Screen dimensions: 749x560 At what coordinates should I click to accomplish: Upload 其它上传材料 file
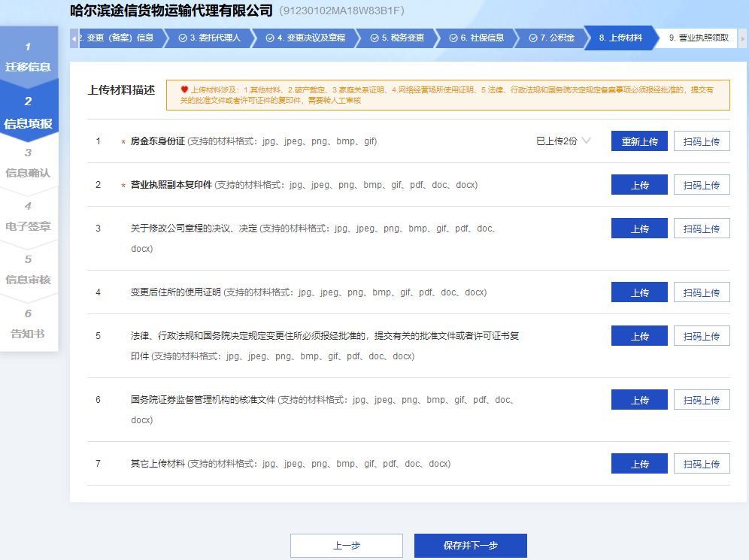point(639,464)
